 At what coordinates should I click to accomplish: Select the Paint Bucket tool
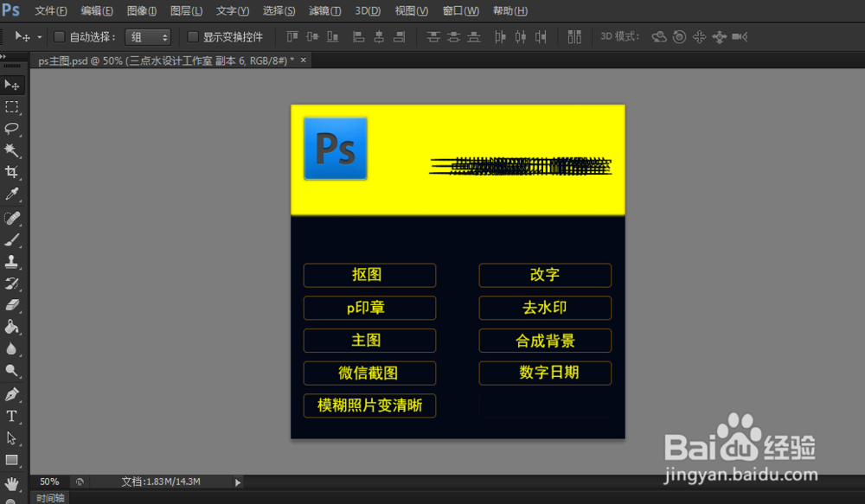point(11,327)
